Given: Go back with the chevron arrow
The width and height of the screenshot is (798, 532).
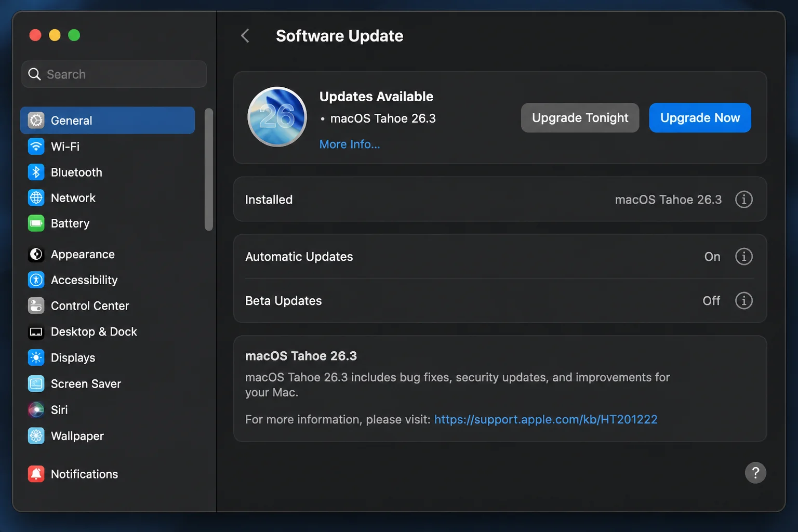Looking at the screenshot, I should click(245, 36).
